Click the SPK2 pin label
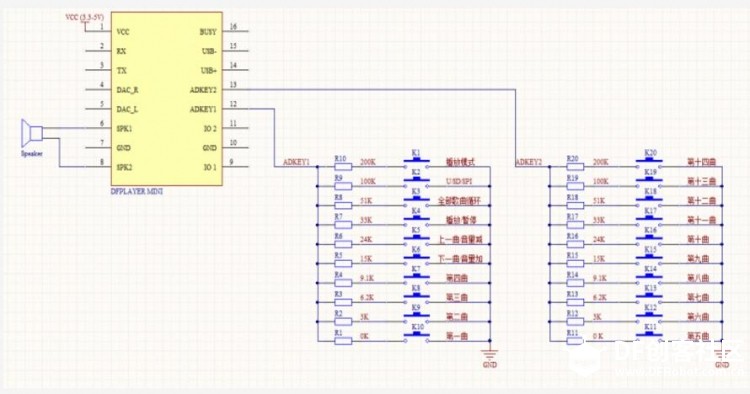 click(x=124, y=167)
